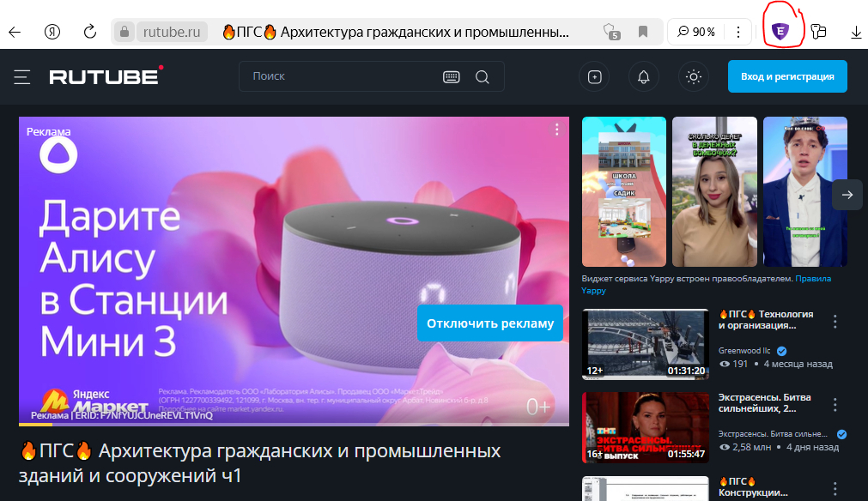Open the Yappy short with woman in beige
868x501 pixels.
point(714,192)
